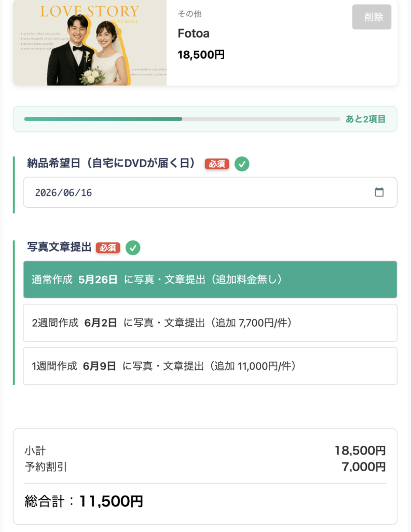
Task: Click the green checkmark beside 納品希望日
Action: tap(242, 164)
